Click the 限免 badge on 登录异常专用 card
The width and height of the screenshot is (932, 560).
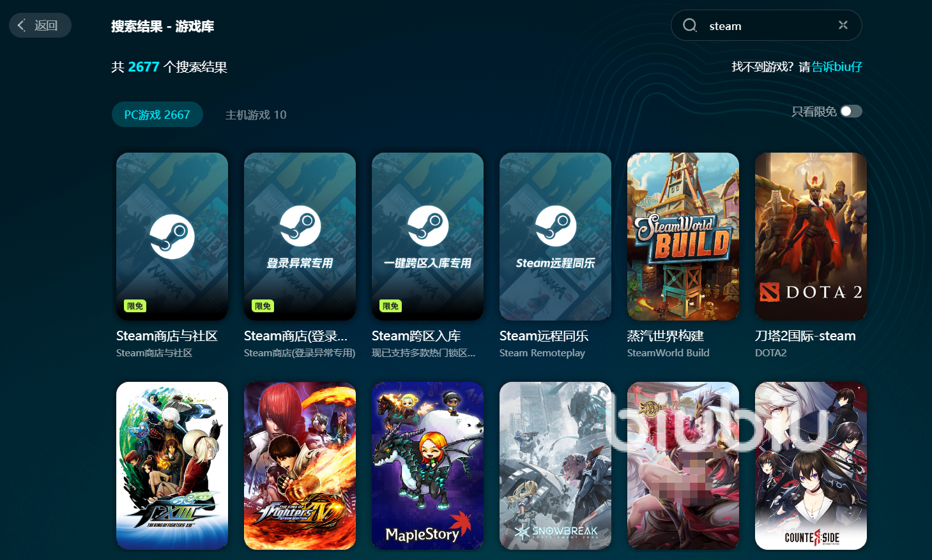click(x=263, y=306)
